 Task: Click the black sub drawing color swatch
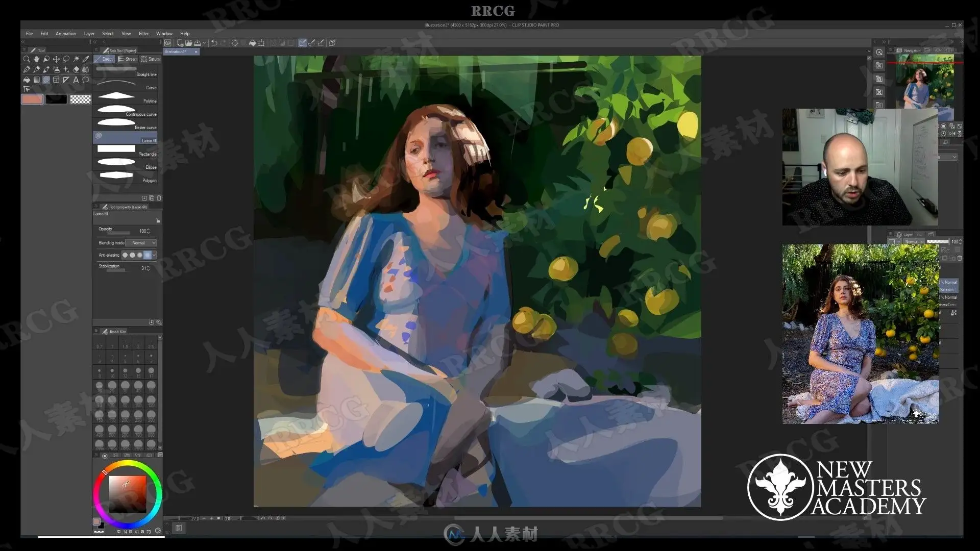pos(56,99)
